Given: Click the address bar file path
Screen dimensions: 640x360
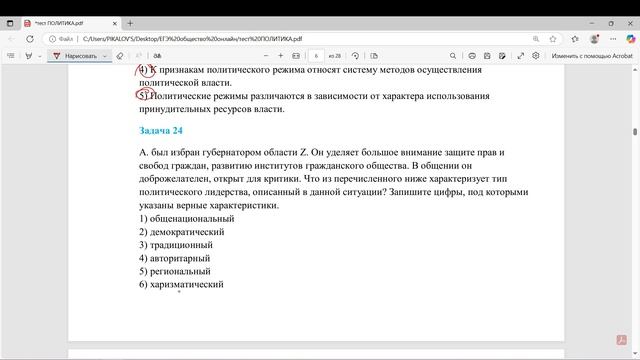Looking at the screenshot, I should point(192,39).
